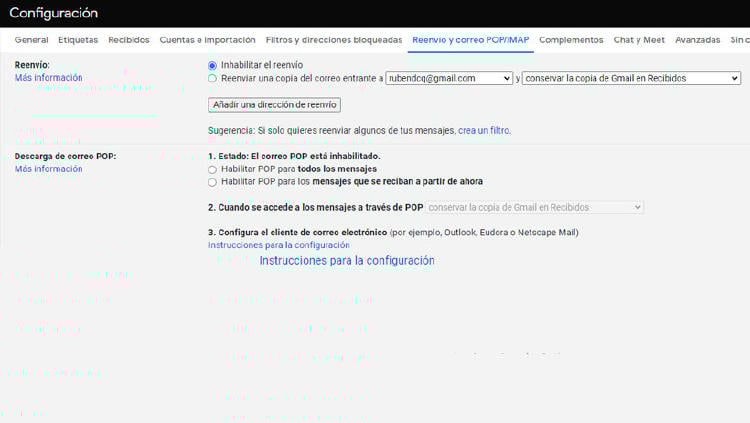
Task: Select 'Reenviar una copia del correo entrante' option
Action: click(212, 78)
